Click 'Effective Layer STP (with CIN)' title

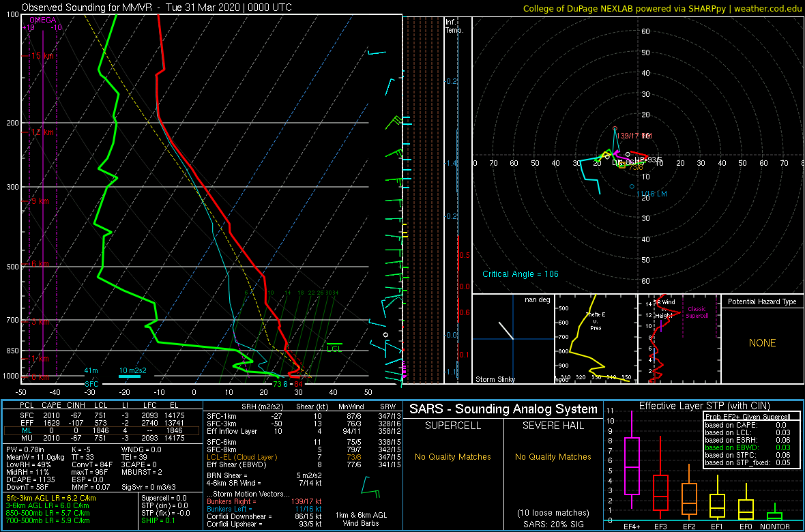(x=704, y=406)
